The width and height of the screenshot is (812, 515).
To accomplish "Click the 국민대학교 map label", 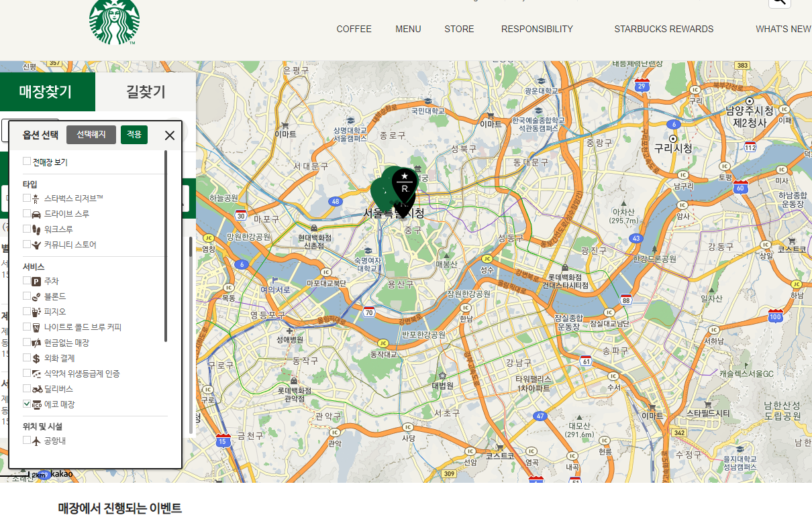I will [x=427, y=111].
